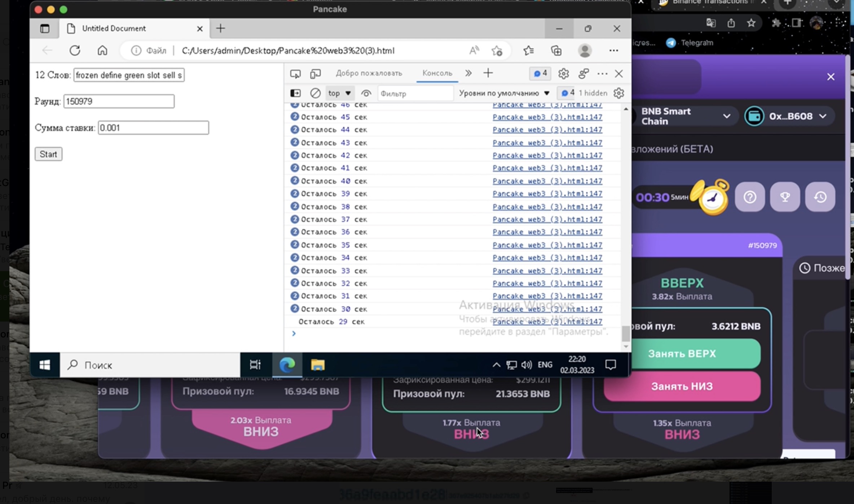The image size is (854, 504).
Task: Toggle device emulation icon in DevTools
Action: click(x=315, y=74)
